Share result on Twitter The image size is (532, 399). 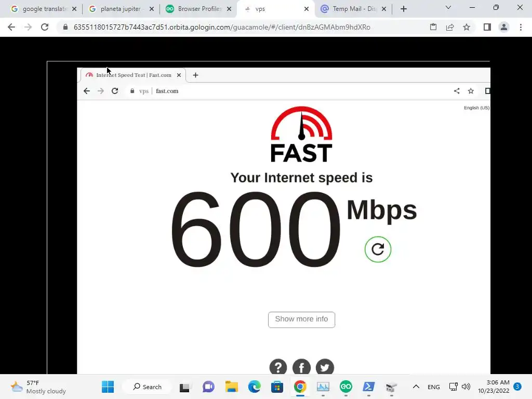(325, 367)
